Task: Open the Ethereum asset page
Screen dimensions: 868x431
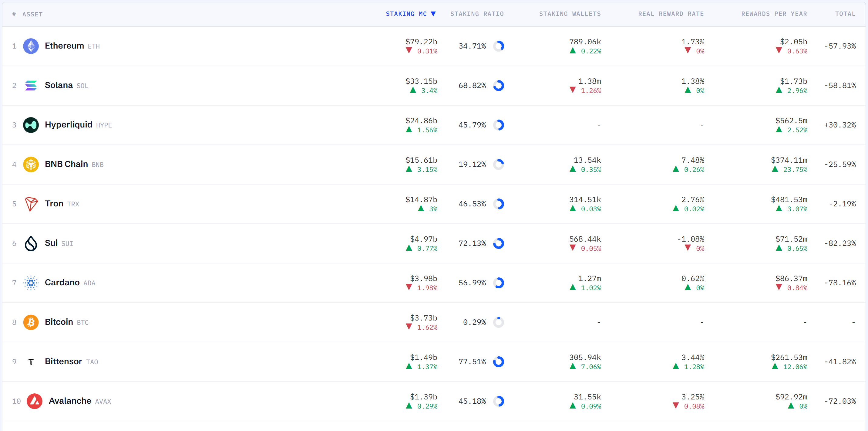Action: (x=64, y=46)
